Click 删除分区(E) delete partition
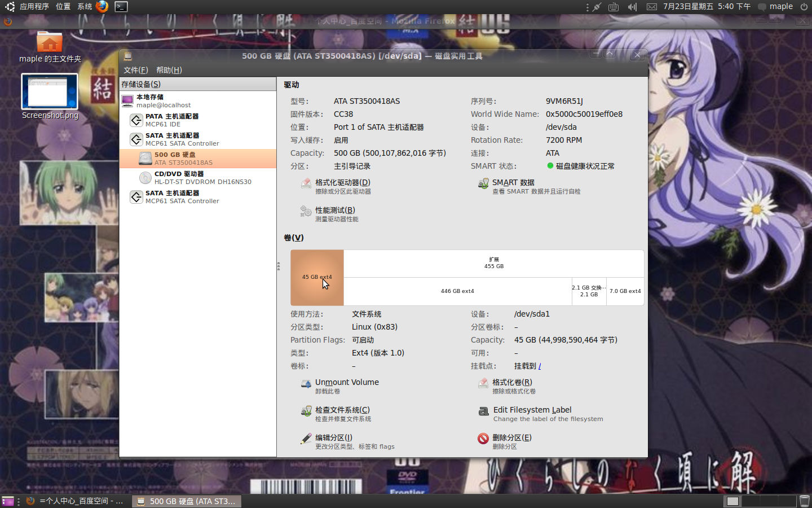Screen dimensions: 812x508 505,441
